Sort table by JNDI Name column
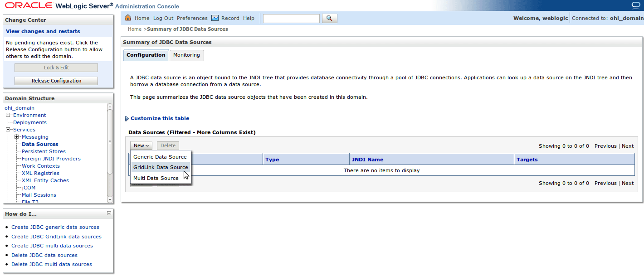The image size is (644, 276). tap(368, 160)
